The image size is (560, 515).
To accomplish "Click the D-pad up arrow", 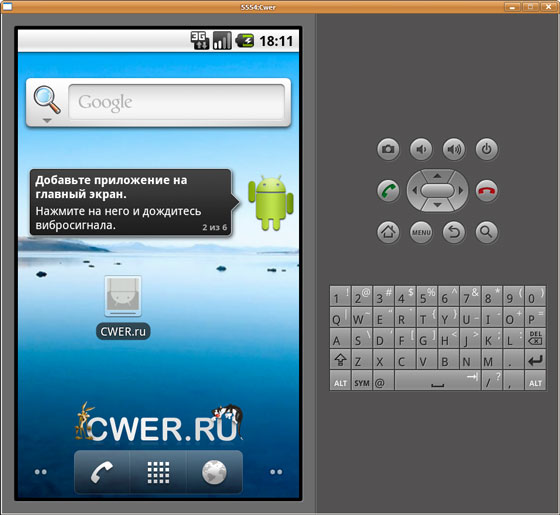I will click(438, 176).
